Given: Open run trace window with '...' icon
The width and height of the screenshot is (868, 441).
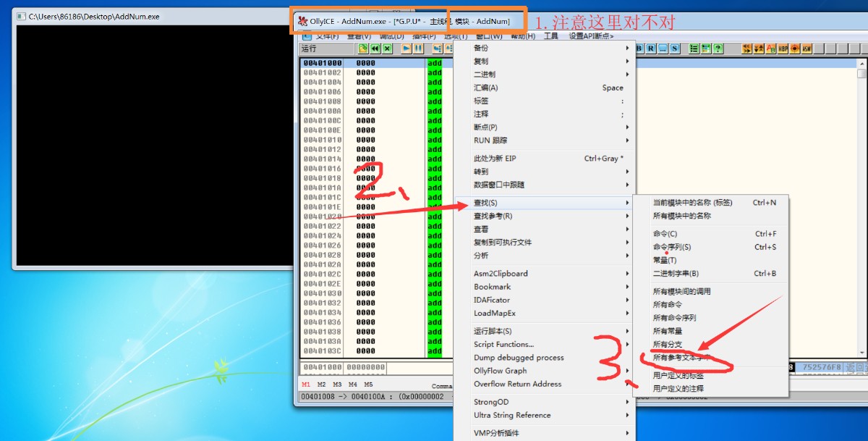Looking at the screenshot, I should coord(663,49).
